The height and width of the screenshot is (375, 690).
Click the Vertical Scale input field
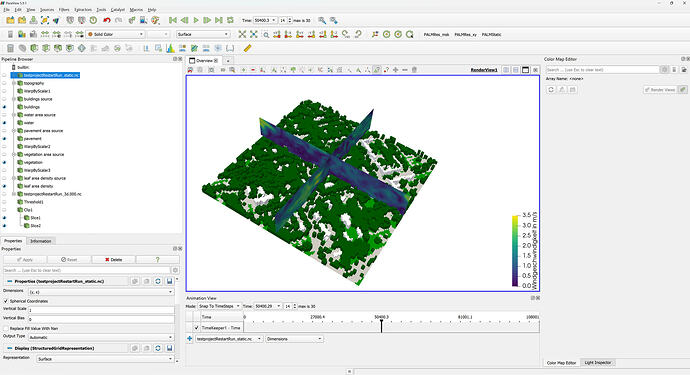coord(101,310)
